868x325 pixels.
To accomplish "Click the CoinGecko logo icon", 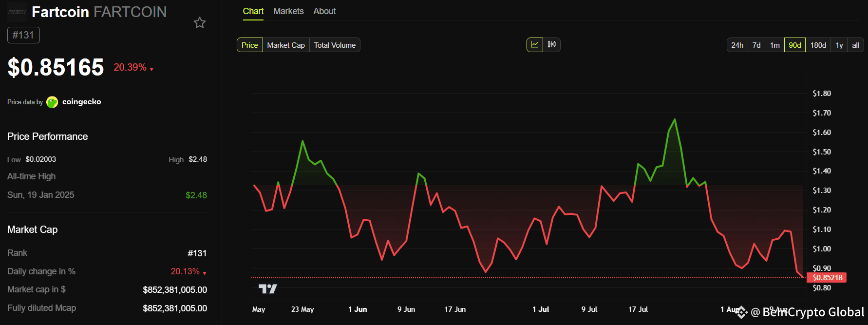I will point(52,102).
